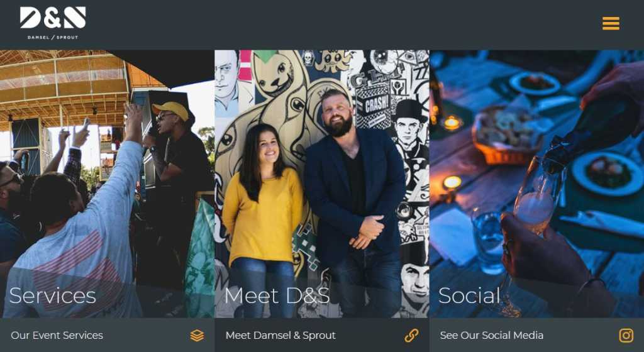This screenshot has width=644, height=352.
Task: Open the yellow hamburger menu
Action: [x=611, y=23]
